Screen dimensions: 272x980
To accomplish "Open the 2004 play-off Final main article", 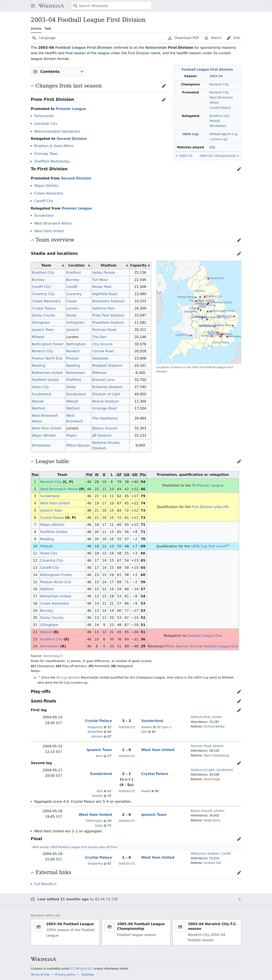I will (84, 847).
